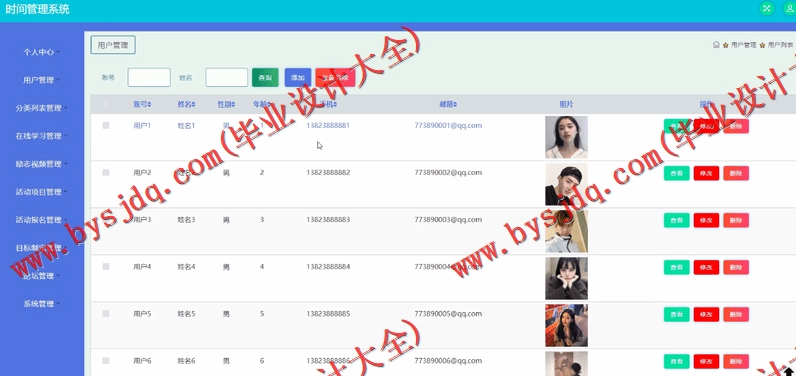This screenshot has height=376, width=796.
Task: Focus the 账号 search input field
Action: point(149,78)
